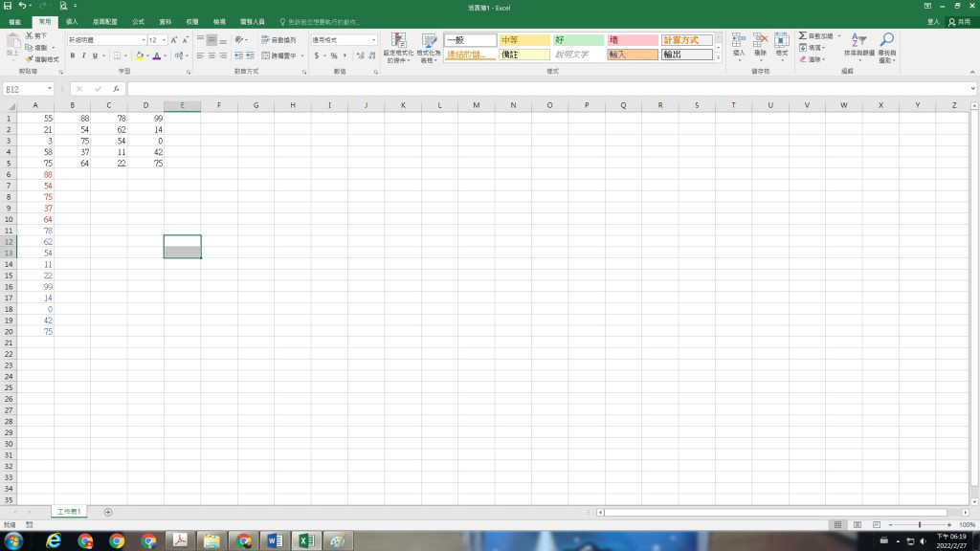This screenshot has width=980, height=551.
Task: Click the Increase Font Size icon
Action: coord(174,40)
